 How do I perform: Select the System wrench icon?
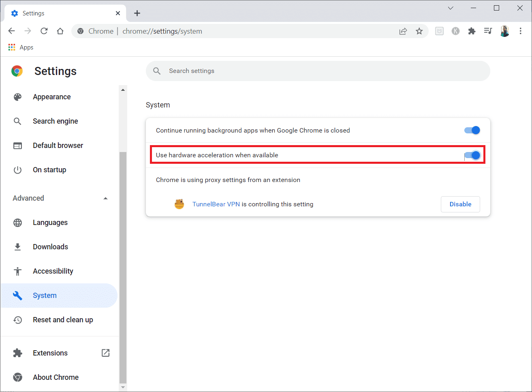17,295
